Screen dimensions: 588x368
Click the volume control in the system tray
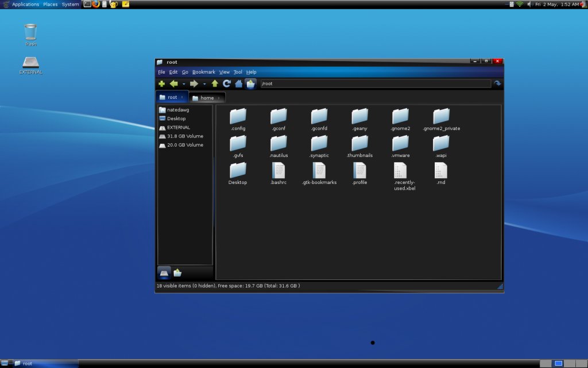tap(529, 4)
